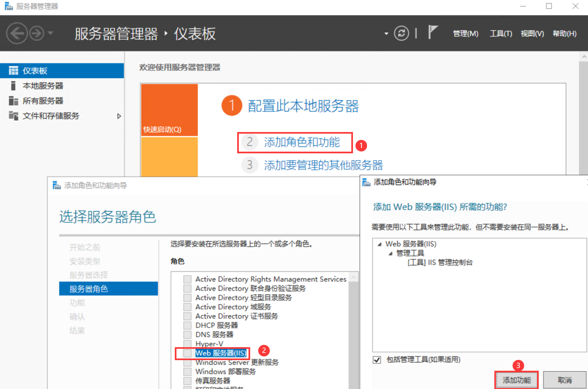
Task: Open the 工具(T) menu
Action: point(501,34)
